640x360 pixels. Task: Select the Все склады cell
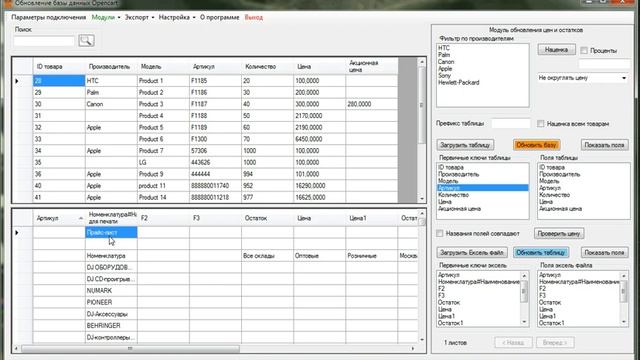[x=267, y=256]
